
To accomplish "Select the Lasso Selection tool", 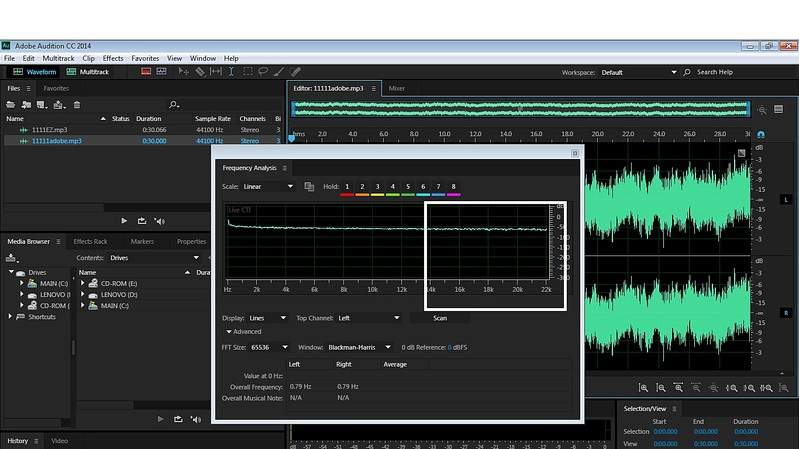I will 263,71.
